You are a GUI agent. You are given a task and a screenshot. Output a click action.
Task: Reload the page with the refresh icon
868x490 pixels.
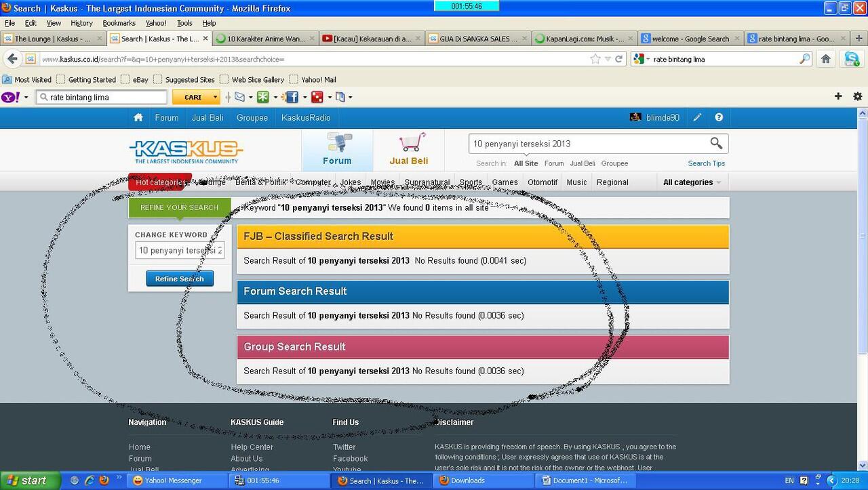coord(618,59)
